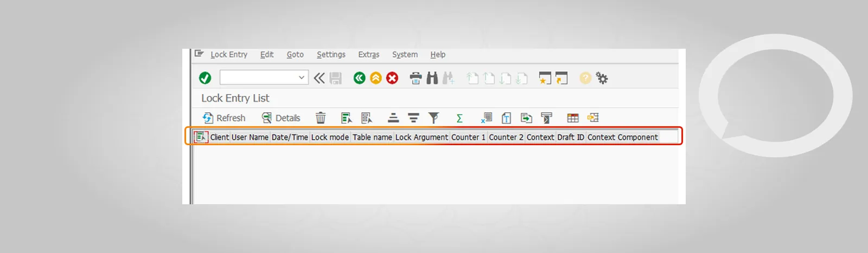Click the red Cancel icon

tap(392, 78)
